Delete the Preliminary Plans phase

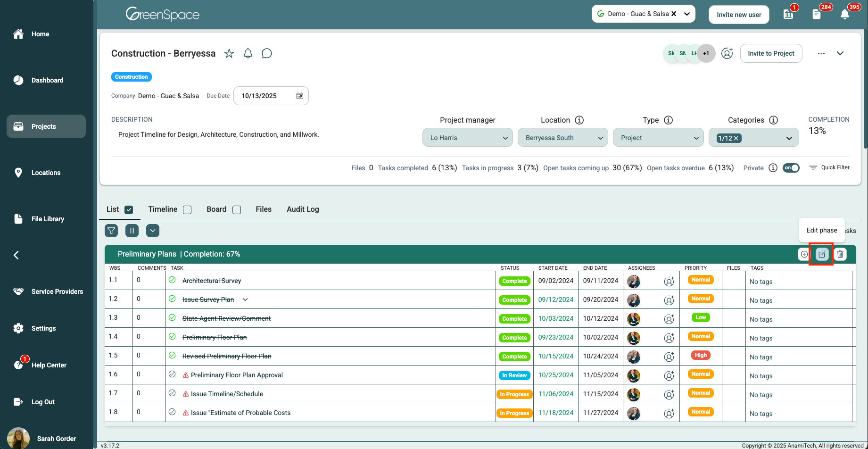[x=840, y=254]
